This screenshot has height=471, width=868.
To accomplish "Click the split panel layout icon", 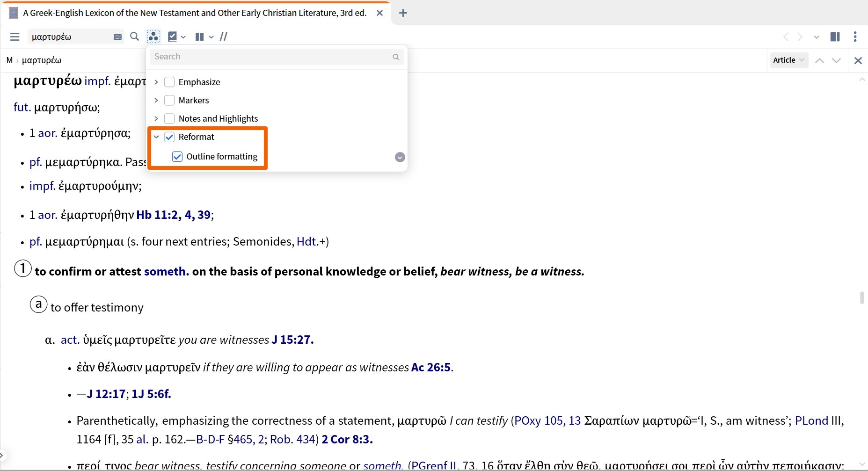I will pyautogui.click(x=835, y=36).
